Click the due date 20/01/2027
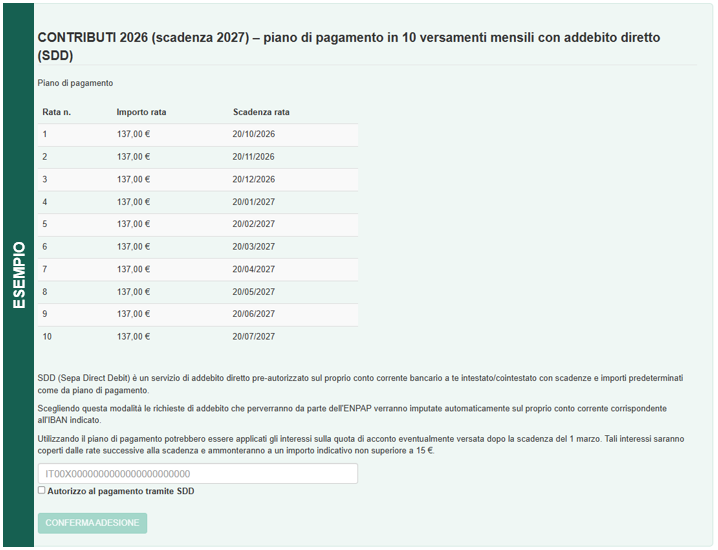The width and height of the screenshot is (718, 550). (254, 202)
